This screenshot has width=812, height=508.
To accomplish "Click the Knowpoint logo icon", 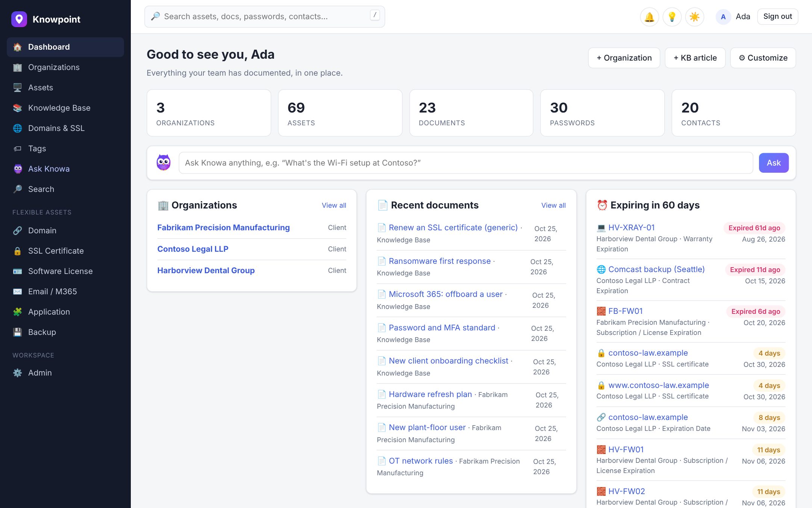I will (19, 19).
